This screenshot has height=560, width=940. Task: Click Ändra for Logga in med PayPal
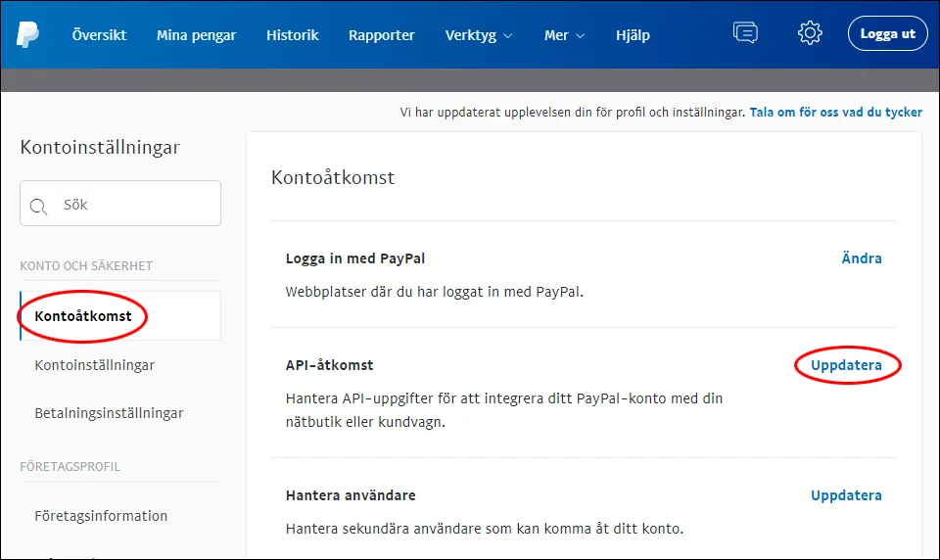pos(862,258)
